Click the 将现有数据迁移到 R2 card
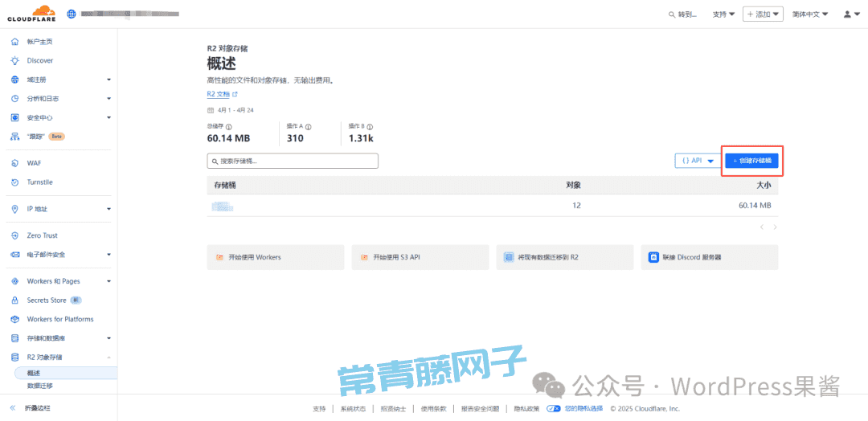 pos(565,257)
